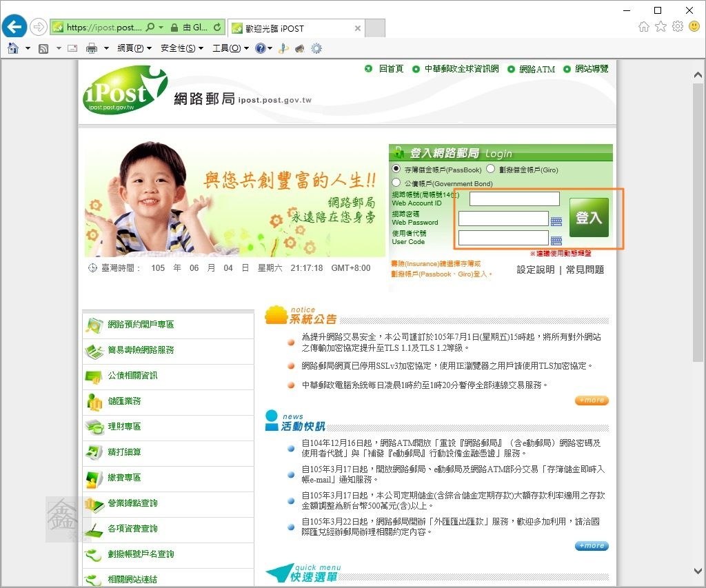706x588 pixels.
Task: Click the iPost logo
Action: [x=125, y=90]
